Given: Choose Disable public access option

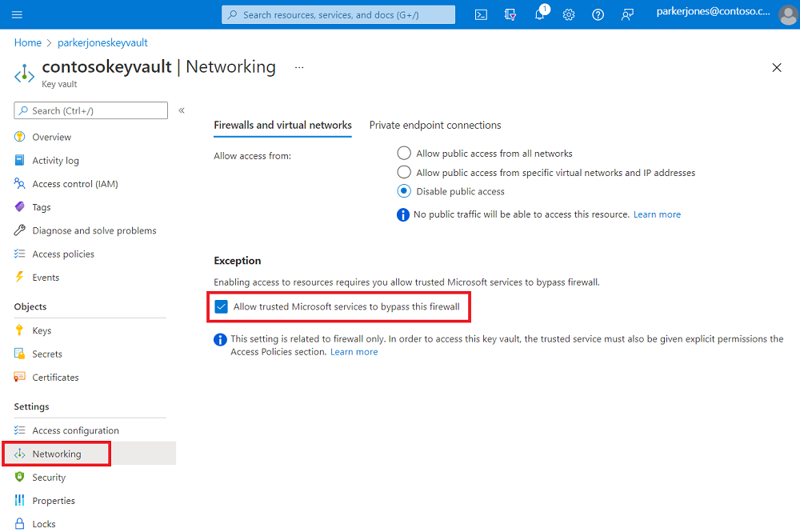Looking at the screenshot, I should coord(403,190).
